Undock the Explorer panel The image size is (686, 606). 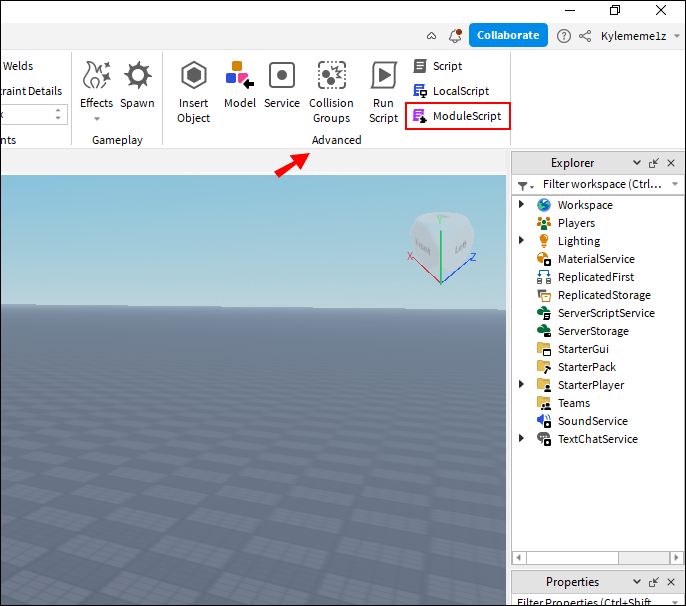coord(654,163)
